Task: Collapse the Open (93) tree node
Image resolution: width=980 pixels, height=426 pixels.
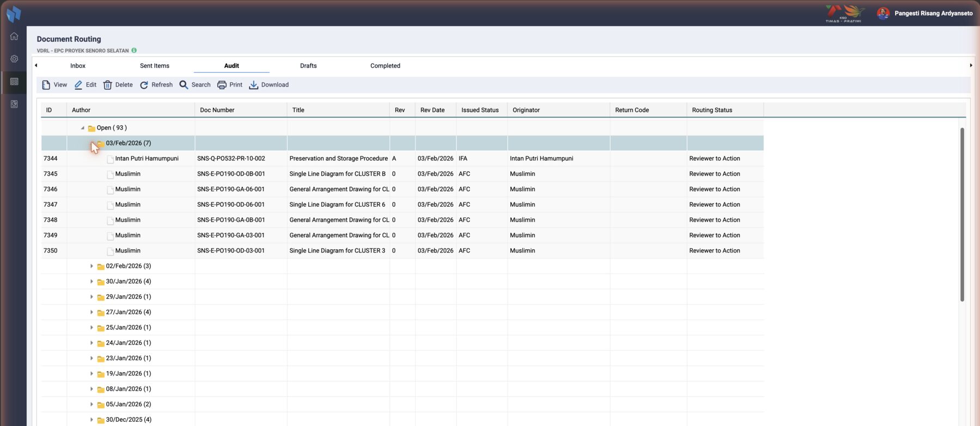Action: [x=83, y=128]
